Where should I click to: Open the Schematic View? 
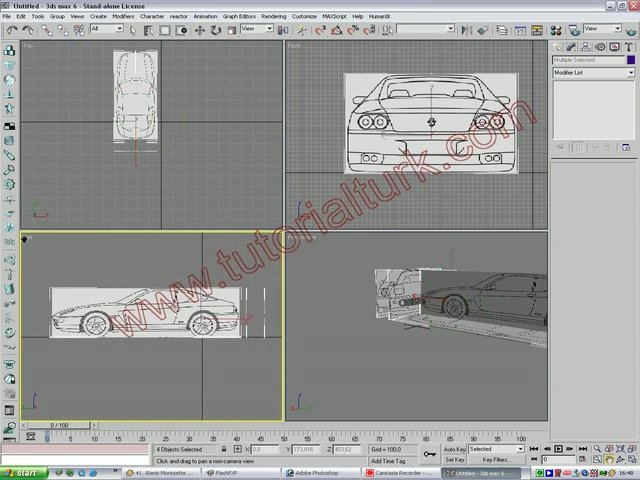(537, 30)
